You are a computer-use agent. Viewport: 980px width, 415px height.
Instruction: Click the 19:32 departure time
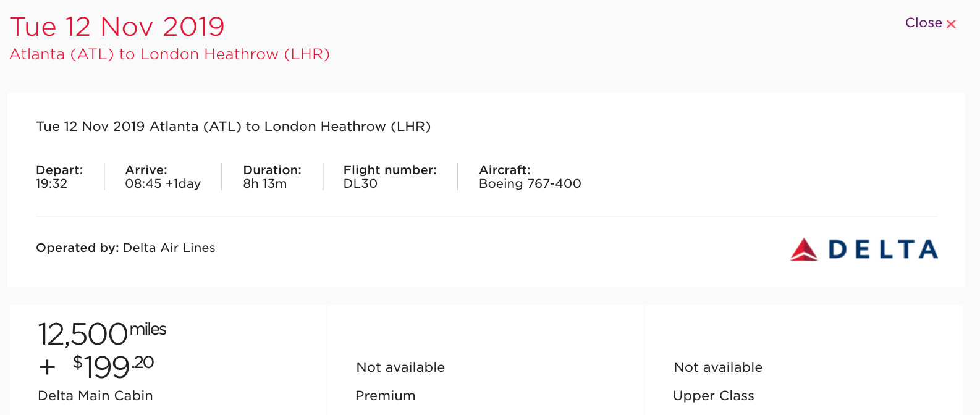click(x=51, y=183)
